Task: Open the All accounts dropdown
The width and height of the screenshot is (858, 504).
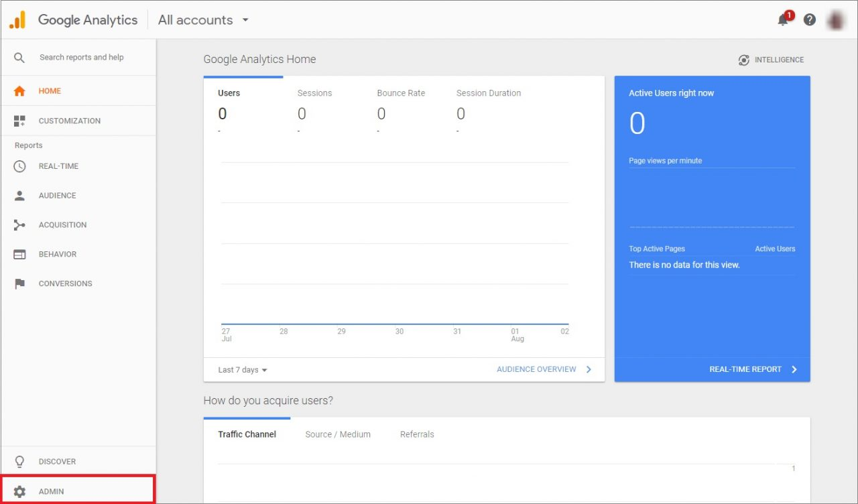Action: [x=204, y=20]
